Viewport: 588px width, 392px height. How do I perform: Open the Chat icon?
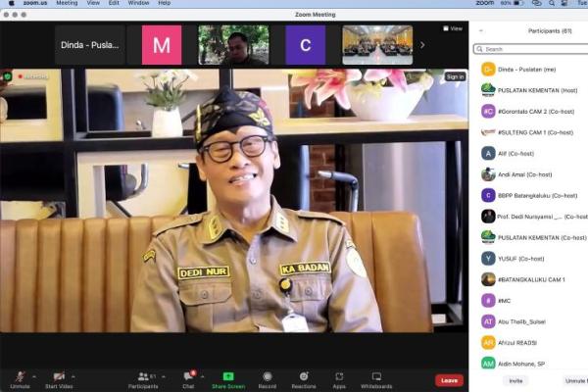(x=188, y=376)
